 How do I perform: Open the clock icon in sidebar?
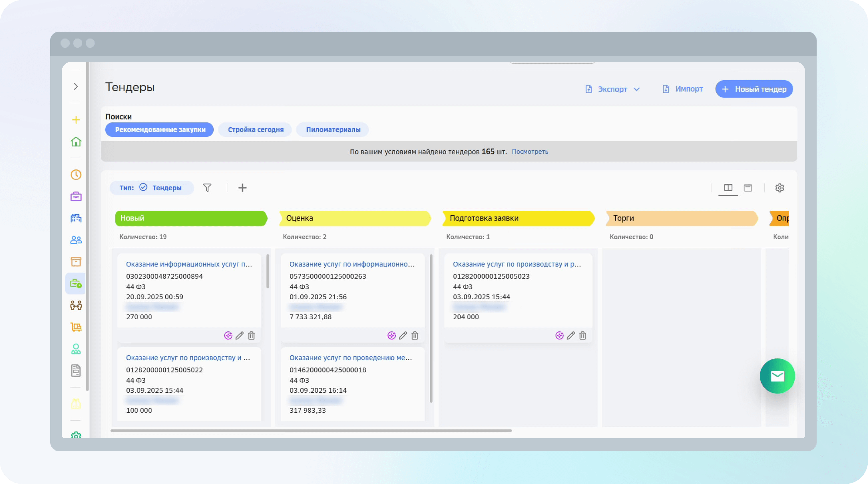tap(76, 174)
